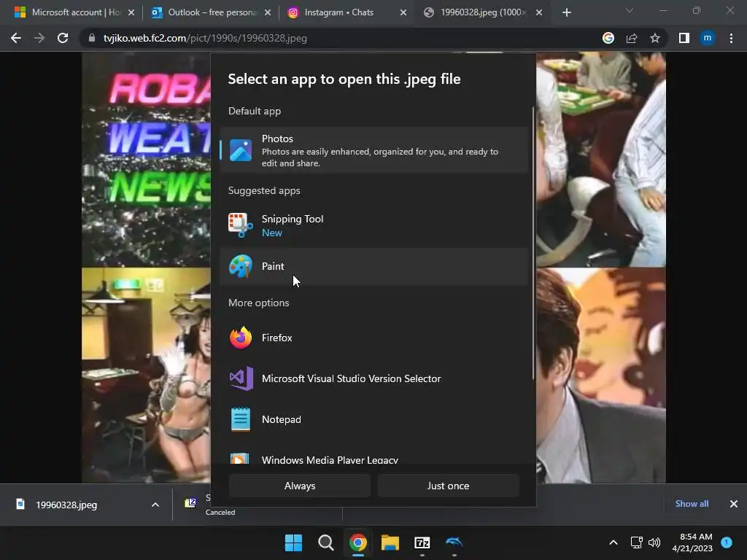The height and width of the screenshot is (560, 747).
Task: Pick the Paint app icon
Action: pyautogui.click(x=241, y=266)
